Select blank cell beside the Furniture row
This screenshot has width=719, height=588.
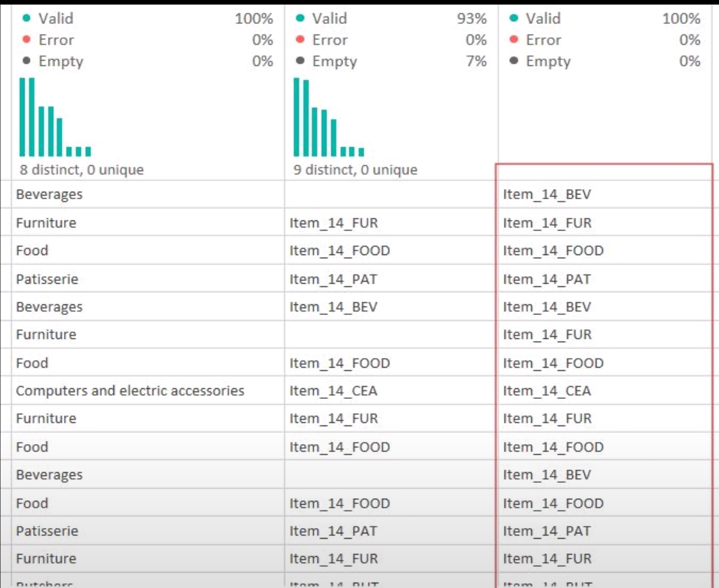(x=391, y=334)
